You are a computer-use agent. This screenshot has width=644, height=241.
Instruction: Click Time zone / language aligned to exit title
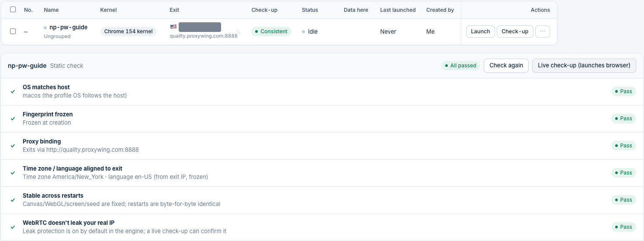click(x=73, y=168)
